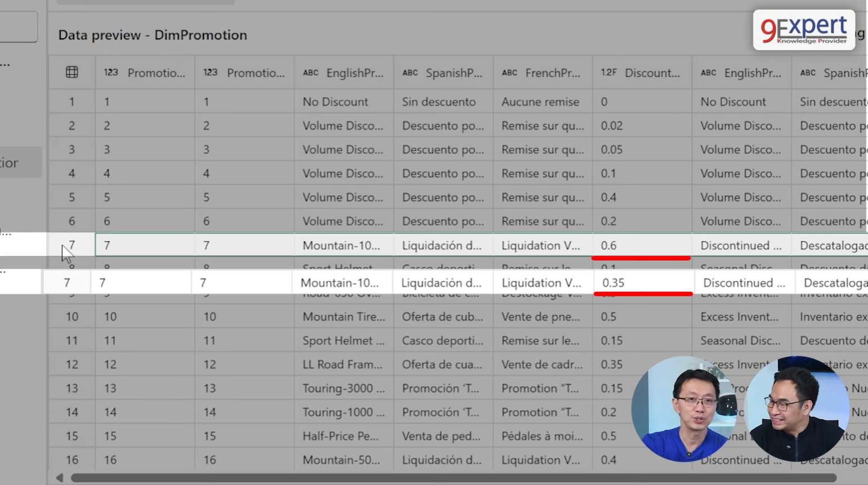
Task: Select the Discount column header
Action: click(652, 73)
